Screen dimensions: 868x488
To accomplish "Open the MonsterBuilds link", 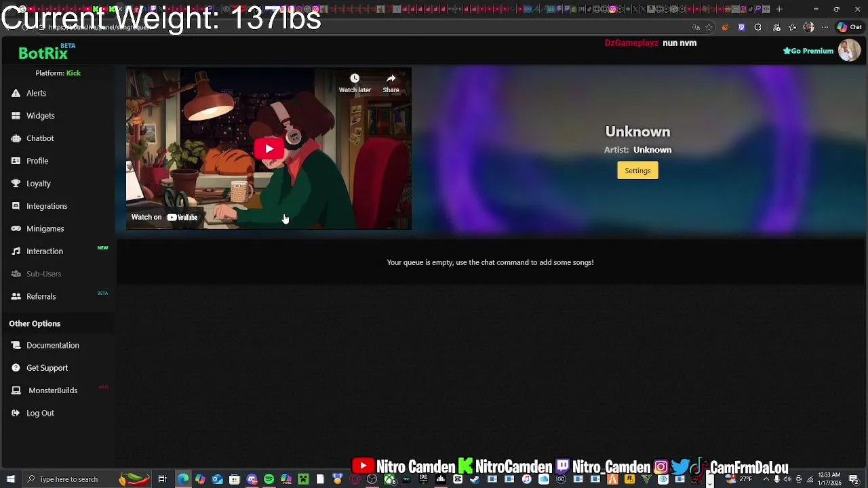I will (53, 390).
